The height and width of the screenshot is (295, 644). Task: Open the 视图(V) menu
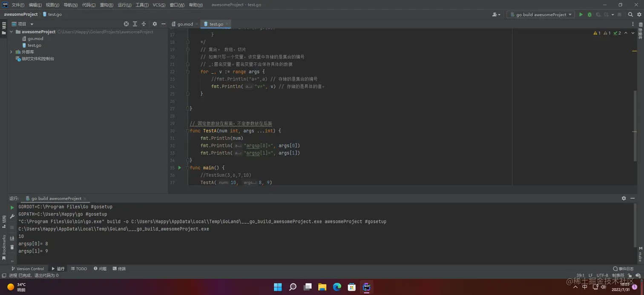[x=52, y=5]
